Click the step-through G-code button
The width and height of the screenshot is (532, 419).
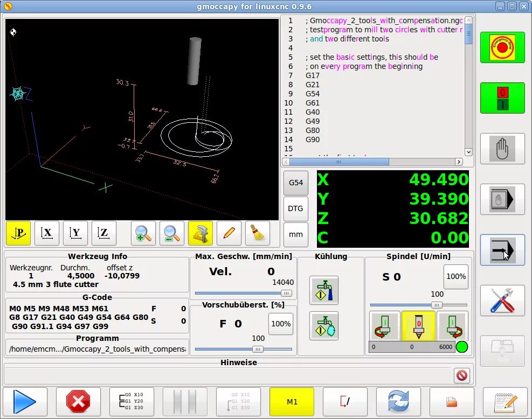(132, 402)
